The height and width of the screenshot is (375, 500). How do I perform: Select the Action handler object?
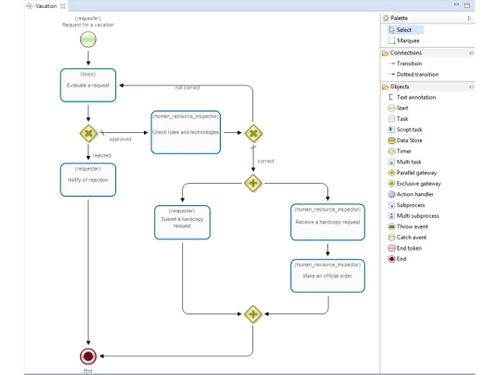(x=411, y=194)
